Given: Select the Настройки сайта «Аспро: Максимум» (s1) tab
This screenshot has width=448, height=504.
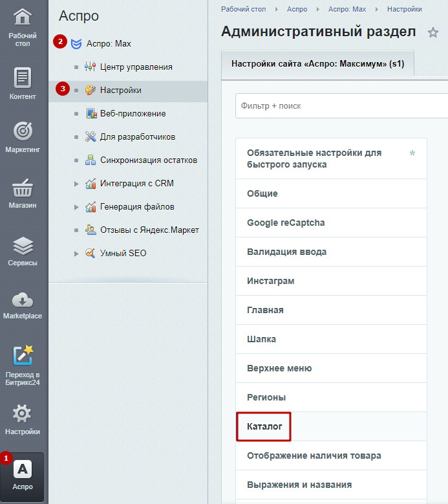Looking at the screenshot, I should pos(317,64).
